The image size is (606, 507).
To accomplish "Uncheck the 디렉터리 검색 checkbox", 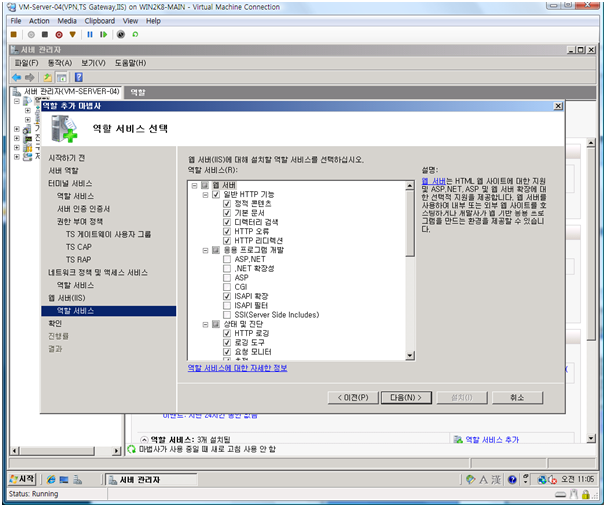I will coord(227,222).
